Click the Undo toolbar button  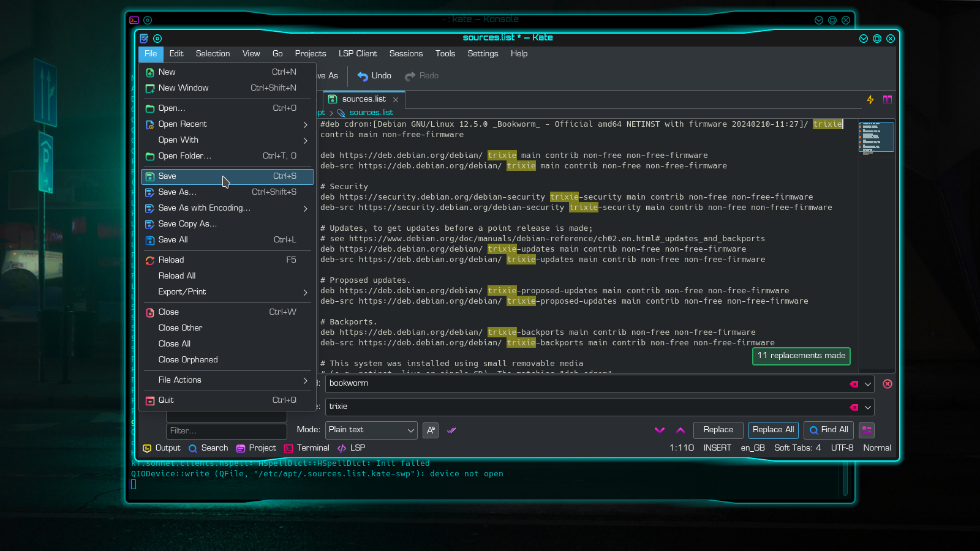374,76
